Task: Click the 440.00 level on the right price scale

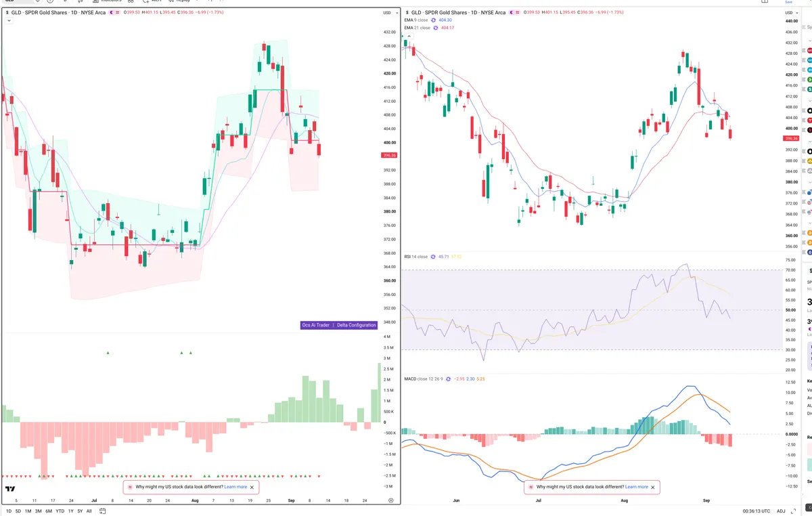Action: 790,22
